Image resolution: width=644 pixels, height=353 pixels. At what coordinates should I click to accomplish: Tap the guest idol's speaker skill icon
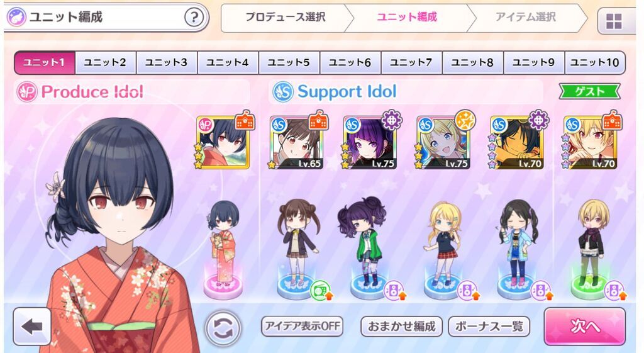(614, 289)
